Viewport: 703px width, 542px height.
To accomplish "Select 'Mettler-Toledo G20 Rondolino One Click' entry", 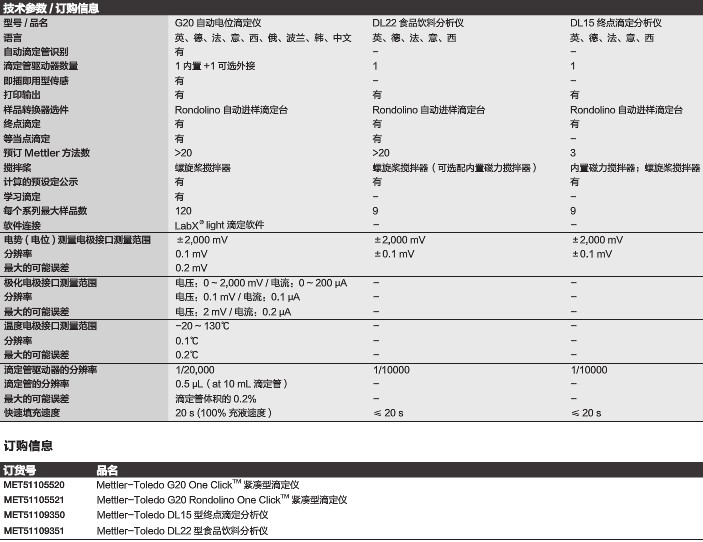I will 222,499.
